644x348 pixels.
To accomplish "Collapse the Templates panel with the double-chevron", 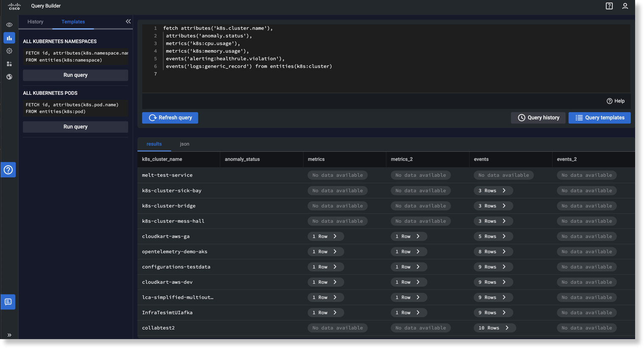I will (x=128, y=21).
